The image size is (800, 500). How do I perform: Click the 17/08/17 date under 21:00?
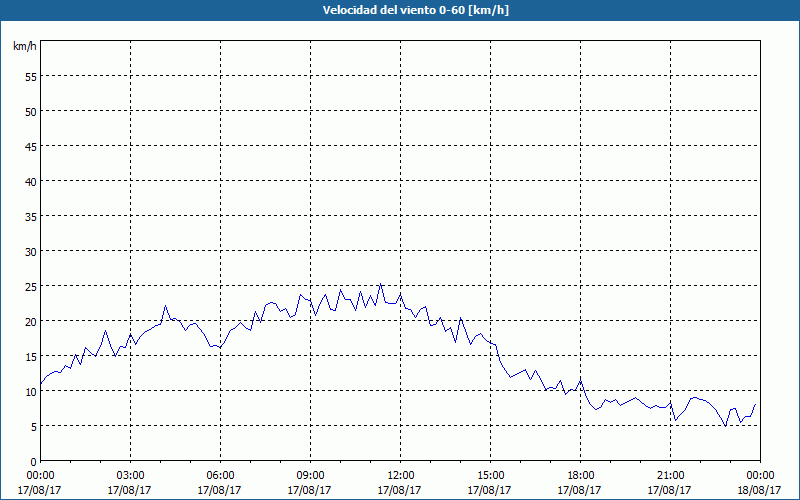coord(669,490)
